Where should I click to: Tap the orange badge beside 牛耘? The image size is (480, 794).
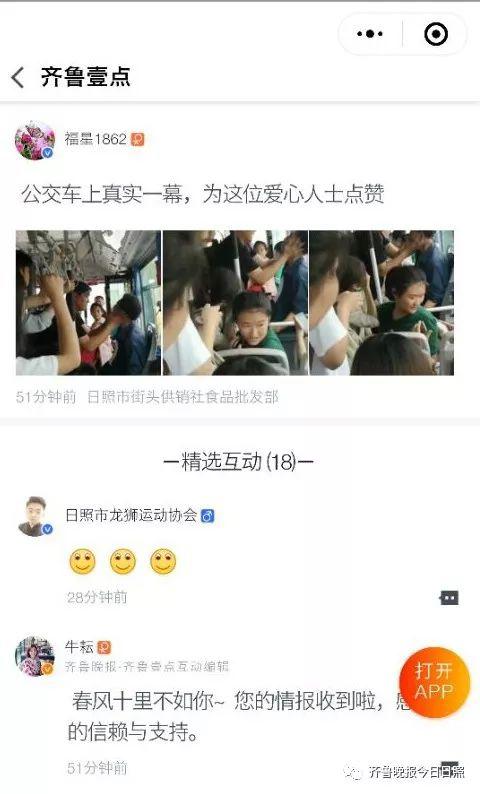pos(104,647)
